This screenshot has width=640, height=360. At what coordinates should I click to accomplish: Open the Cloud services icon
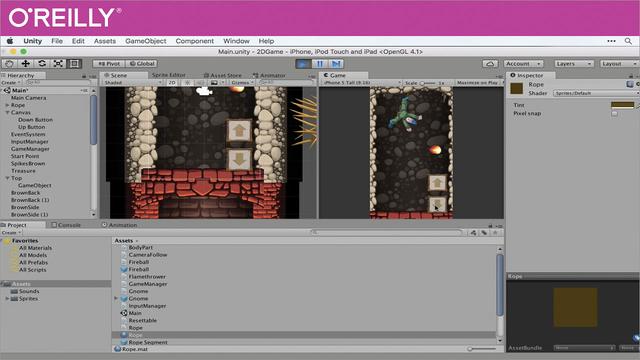tap(490, 64)
